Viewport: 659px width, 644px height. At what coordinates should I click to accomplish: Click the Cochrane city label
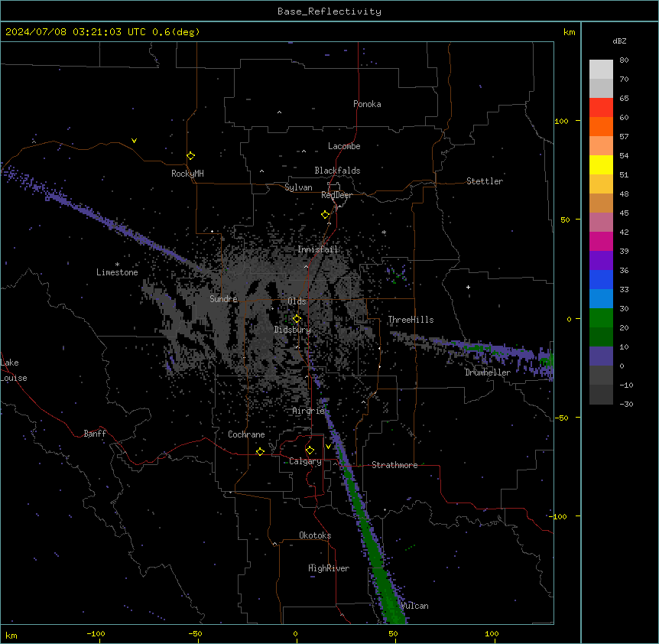tap(246, 434)
